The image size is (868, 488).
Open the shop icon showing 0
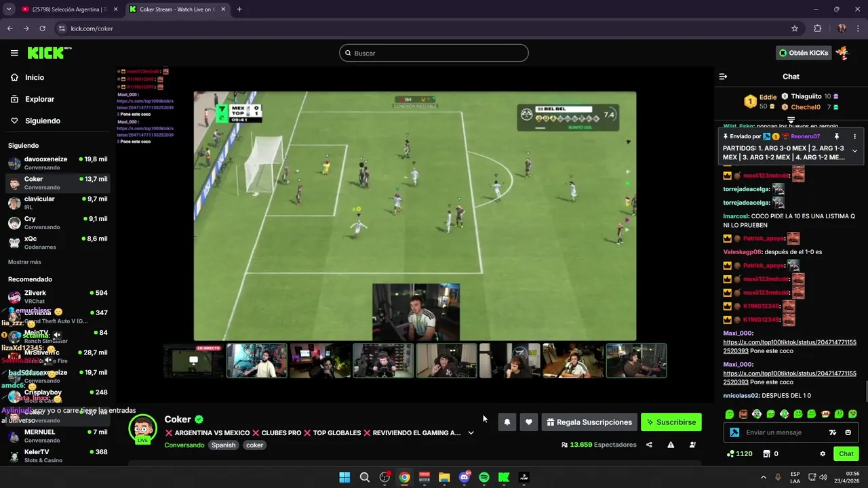[x=770, y=453]
